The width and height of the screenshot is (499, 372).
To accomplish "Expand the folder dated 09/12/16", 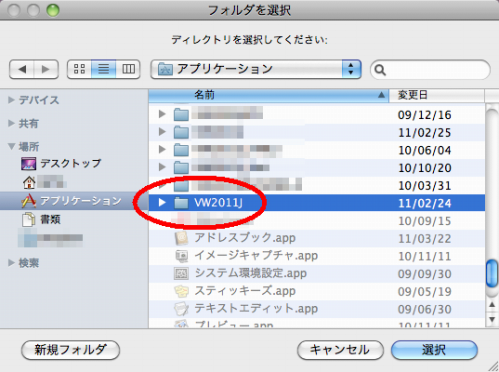I will tap(162, 114).
